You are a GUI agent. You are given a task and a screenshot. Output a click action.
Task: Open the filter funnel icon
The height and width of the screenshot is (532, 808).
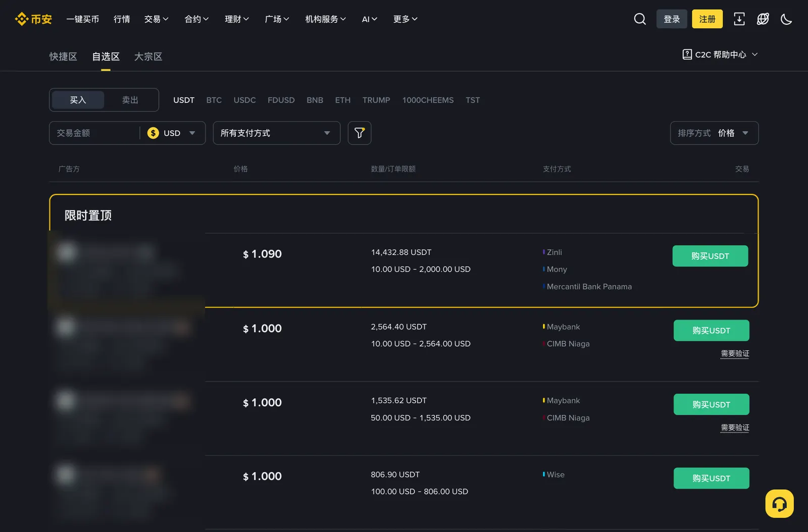pos(360,133)
